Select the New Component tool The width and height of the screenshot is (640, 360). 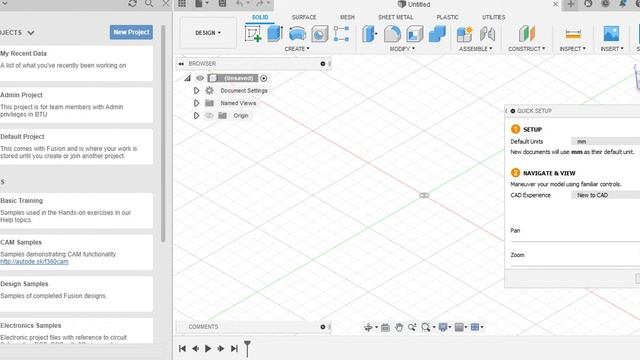464,34
